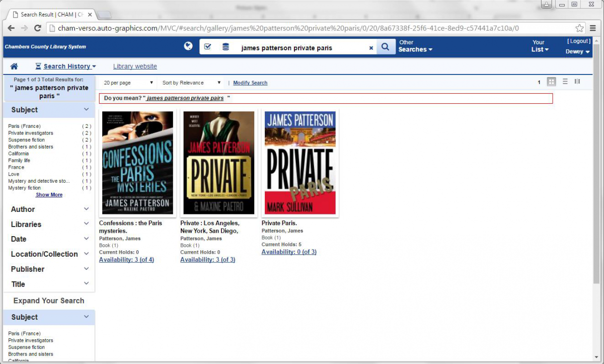Filter by subject Mystery fiction
This screenshot has height=364, width=604.
pyautogui.click(x=25, y=188)
